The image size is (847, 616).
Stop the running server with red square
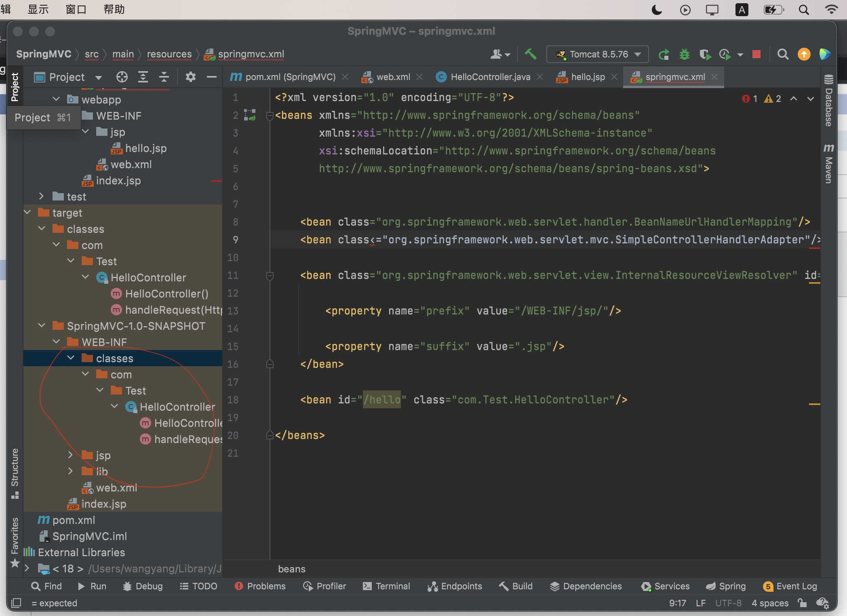(x=756, y=54)
